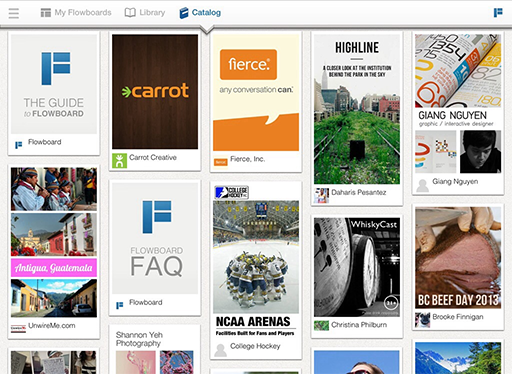
Task: Click the Flowboard logo icon in the top-right corner
Action: click(x=498, y=13)
